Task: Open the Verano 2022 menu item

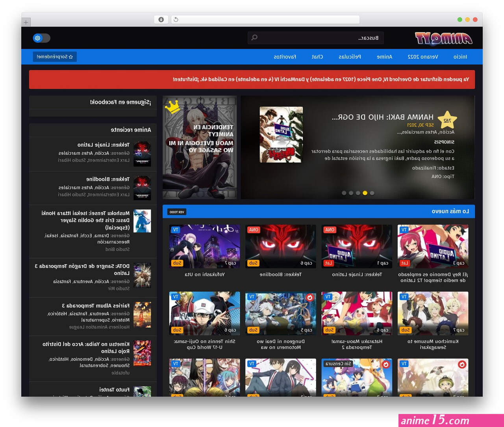Action: 422,57
